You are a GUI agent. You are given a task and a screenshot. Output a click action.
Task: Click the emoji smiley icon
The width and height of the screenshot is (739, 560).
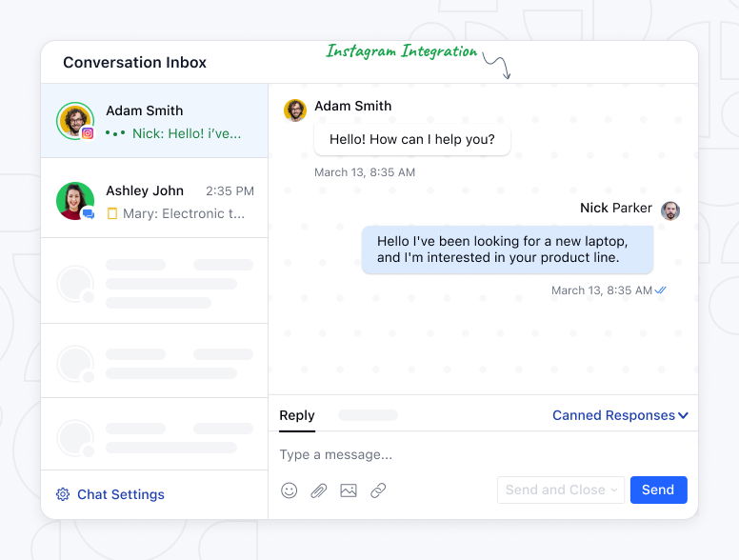[x=290, y=490]
